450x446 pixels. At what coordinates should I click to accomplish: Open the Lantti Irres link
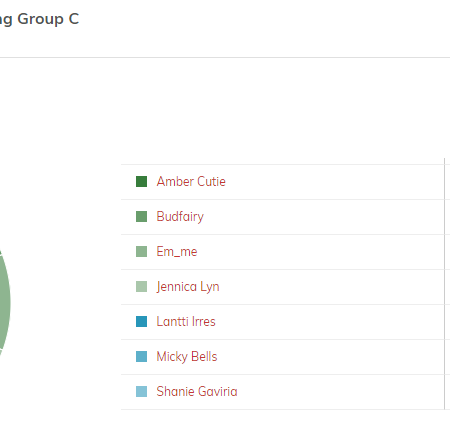tap(186, 322)
